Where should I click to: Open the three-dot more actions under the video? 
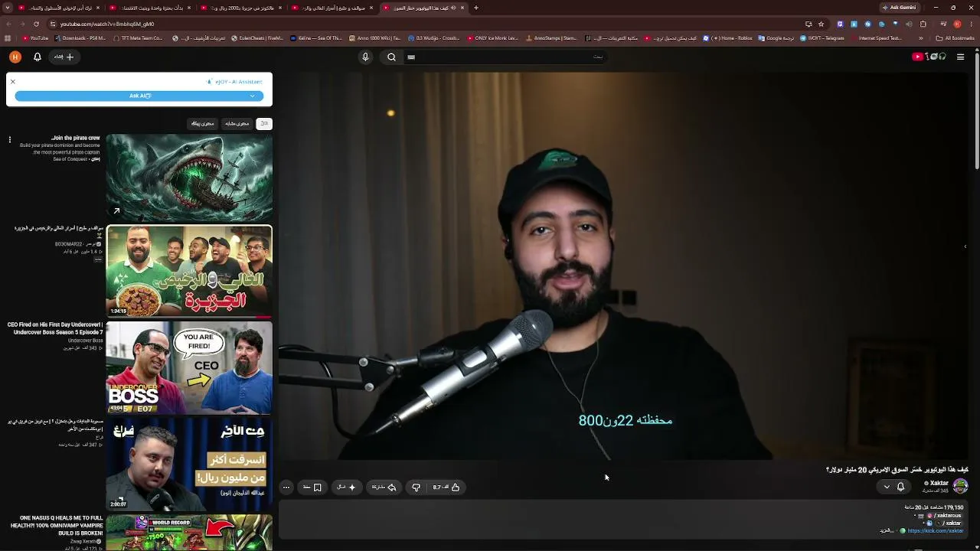(286, 487)
